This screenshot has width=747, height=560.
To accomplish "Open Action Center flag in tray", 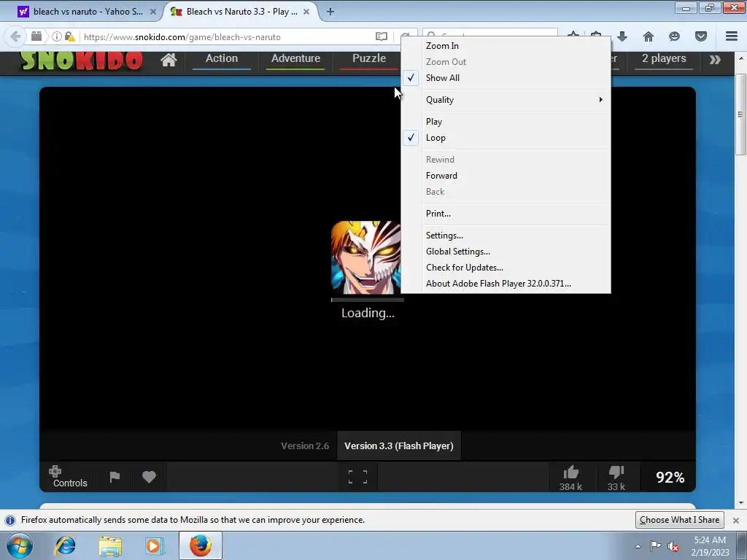I will (656, 546).
